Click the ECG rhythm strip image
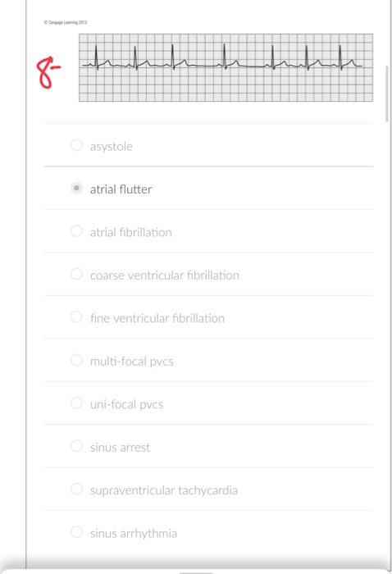The image size is (392, 574). 226,68
